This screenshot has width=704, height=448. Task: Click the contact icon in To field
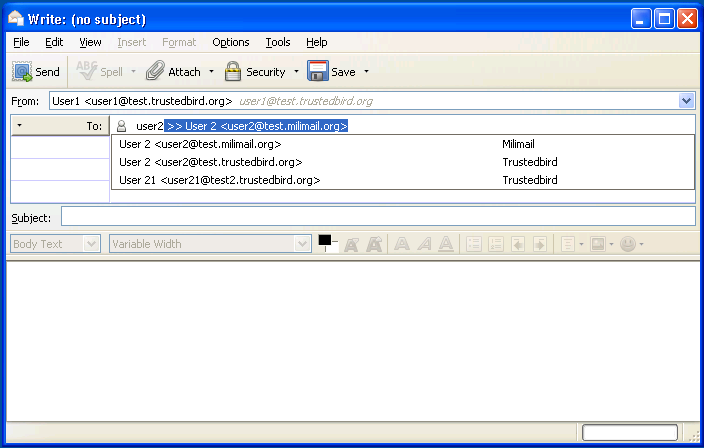121,126
